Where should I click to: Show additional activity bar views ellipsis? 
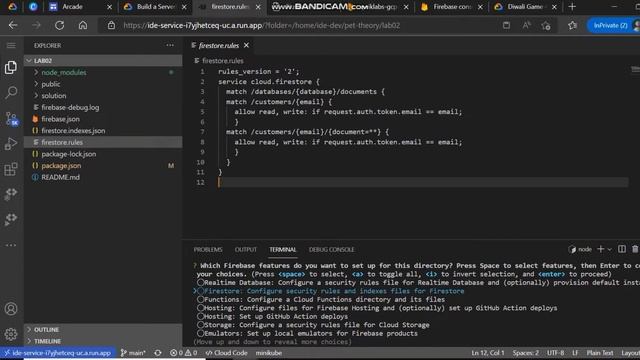(x=11, y=245)
